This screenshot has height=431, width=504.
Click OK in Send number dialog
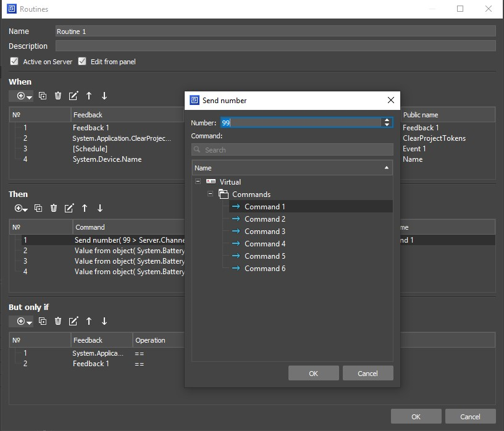tap(313, 373)
